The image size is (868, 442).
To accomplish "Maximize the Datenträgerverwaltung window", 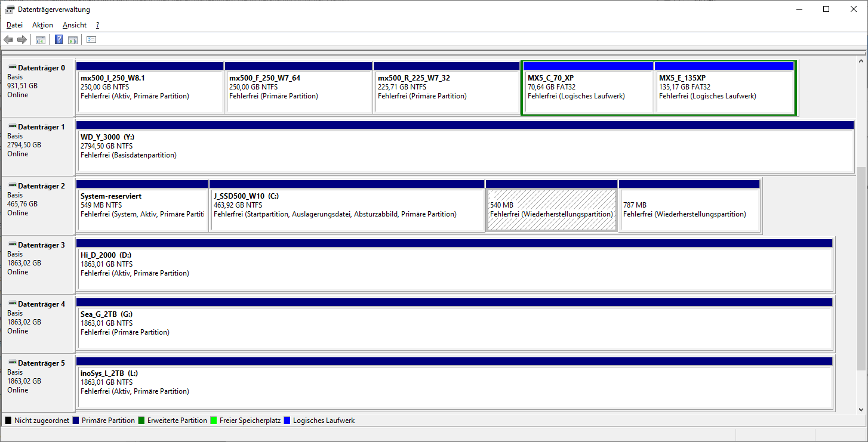I will 826,9.
